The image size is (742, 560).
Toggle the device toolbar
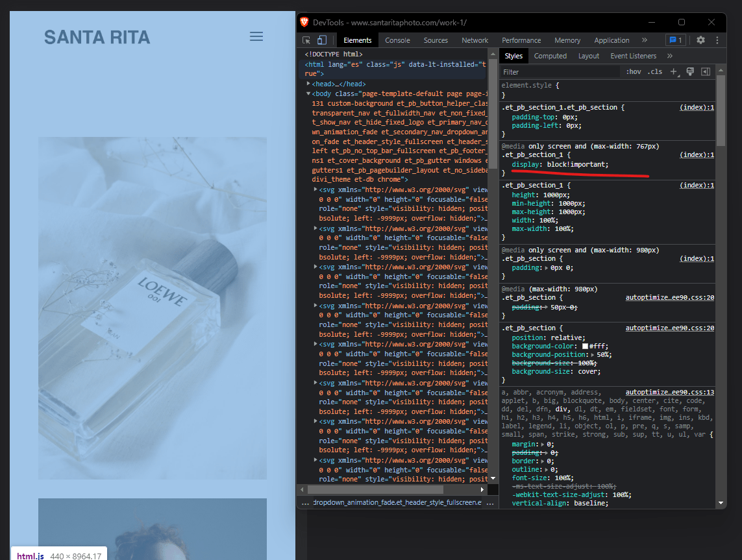[322, 40]
